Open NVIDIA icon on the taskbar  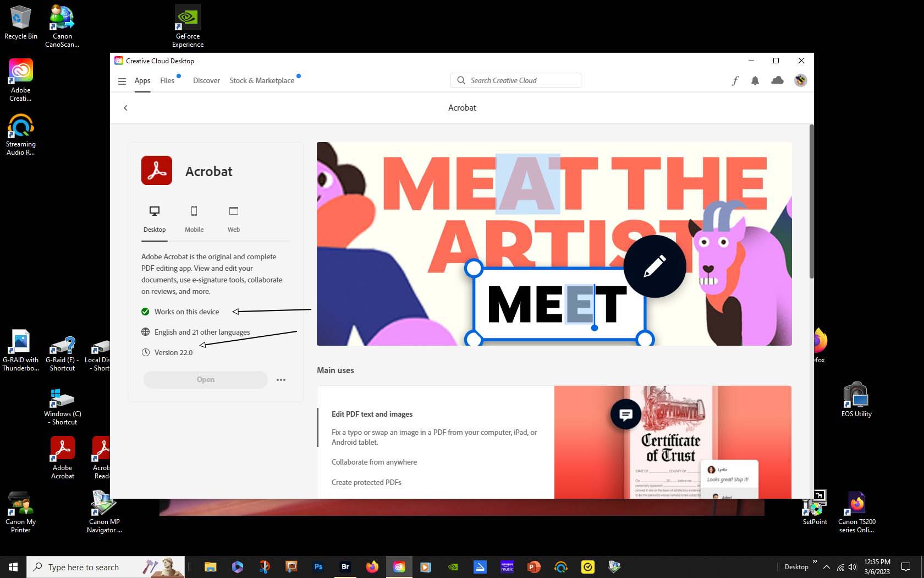pos(453,566)
